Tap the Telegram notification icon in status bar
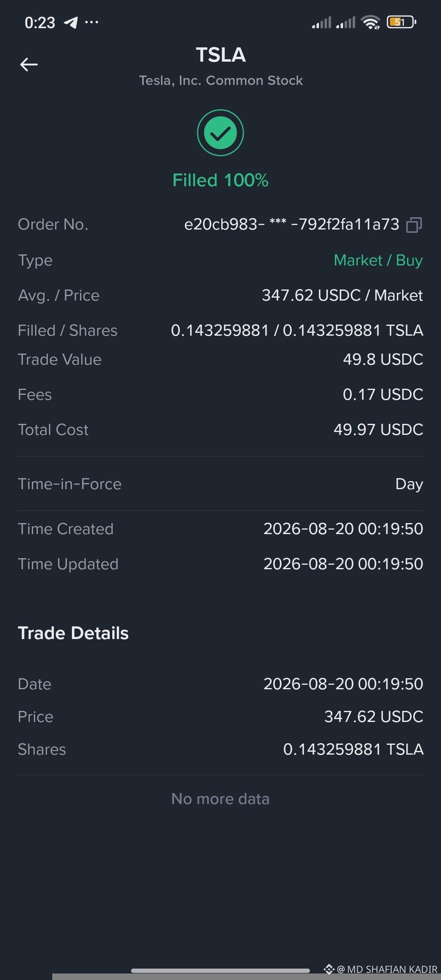This screenshot has width=441, height=980. (x=71, y=22)
